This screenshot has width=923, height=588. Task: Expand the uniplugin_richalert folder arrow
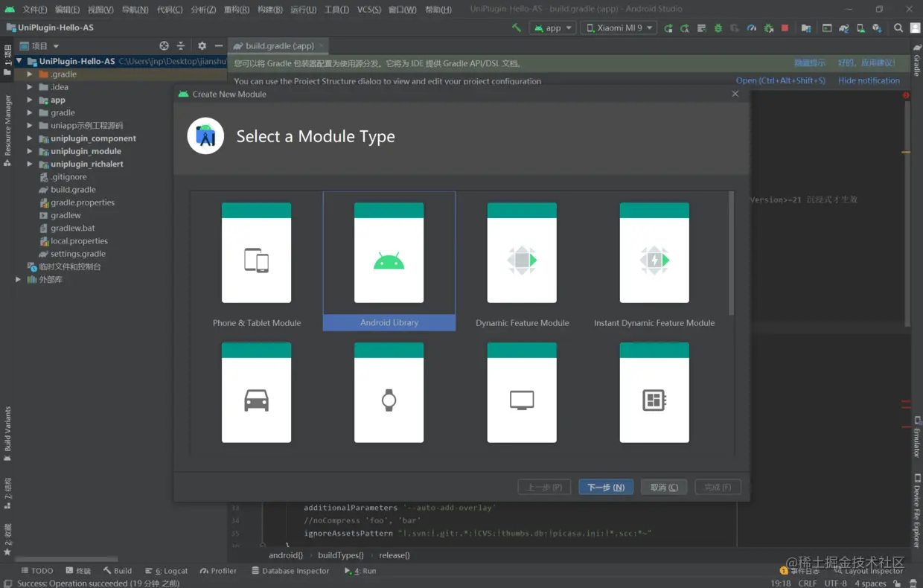[30, 164]
